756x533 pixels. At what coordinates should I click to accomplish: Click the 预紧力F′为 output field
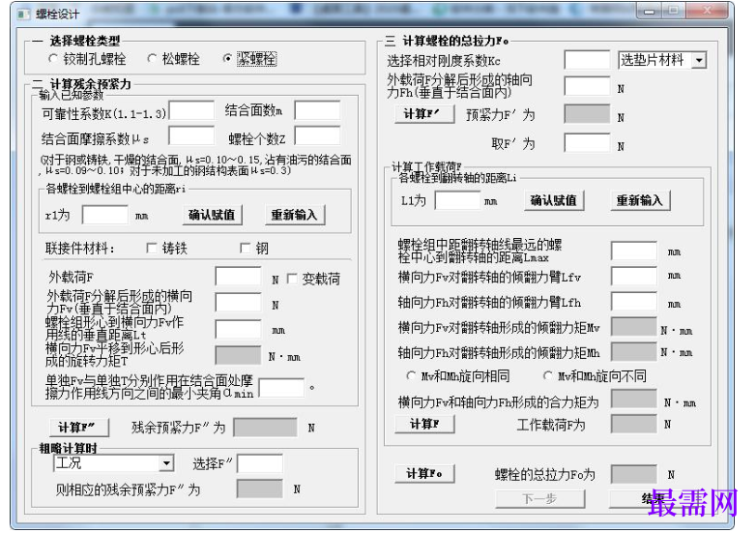(x=587, y=114)
